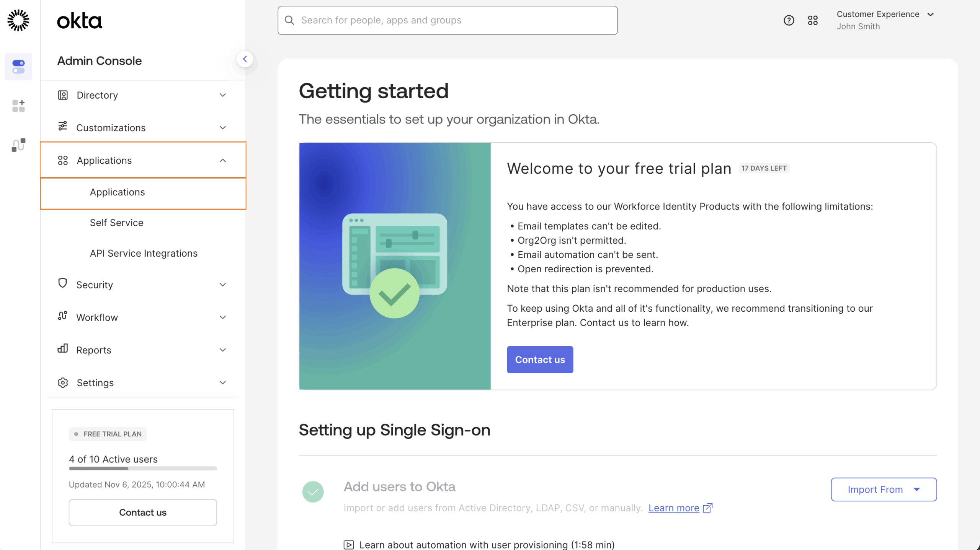Collapse the sidebar using the chevron button

coord(245,59)
